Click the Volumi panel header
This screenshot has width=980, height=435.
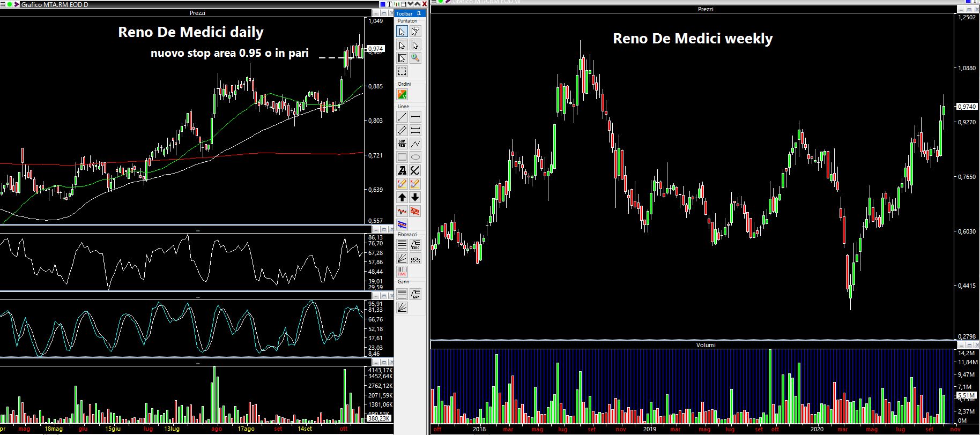pyautogui.click(x=706, y=345)
